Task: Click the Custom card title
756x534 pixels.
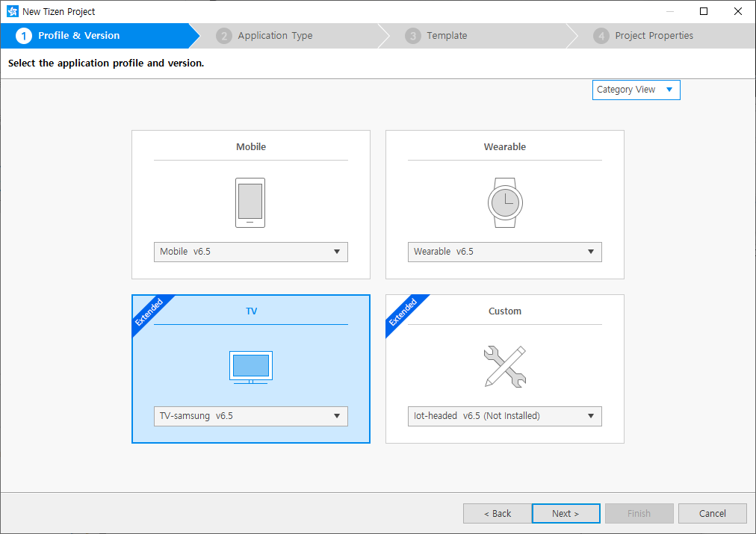Action: pyautogui.click(x=505, y=311)
